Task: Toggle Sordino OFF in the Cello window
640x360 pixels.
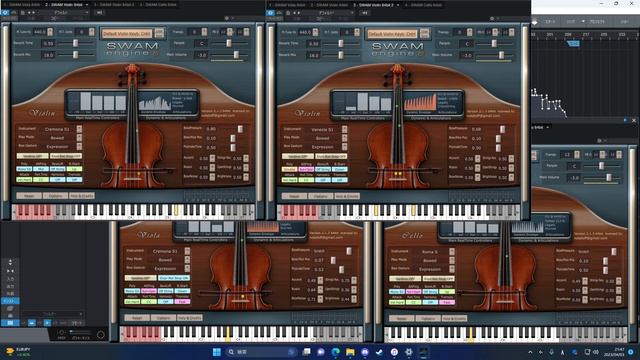Action: [x=405, y=279]
